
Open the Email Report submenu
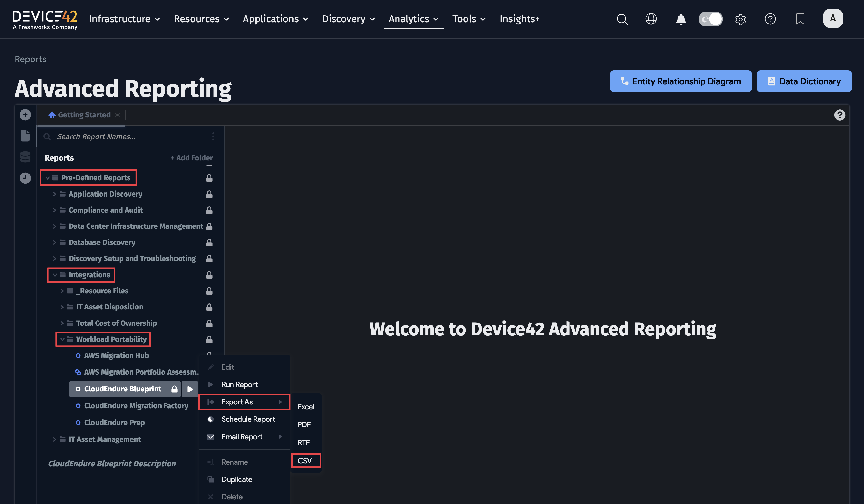click(244, 436)
